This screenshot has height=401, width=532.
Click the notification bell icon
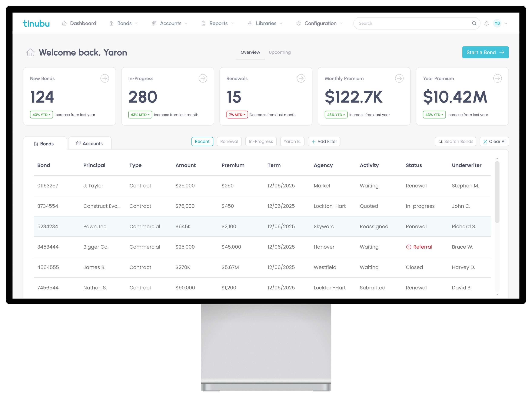pyautogui.click(x=486, y=24)
